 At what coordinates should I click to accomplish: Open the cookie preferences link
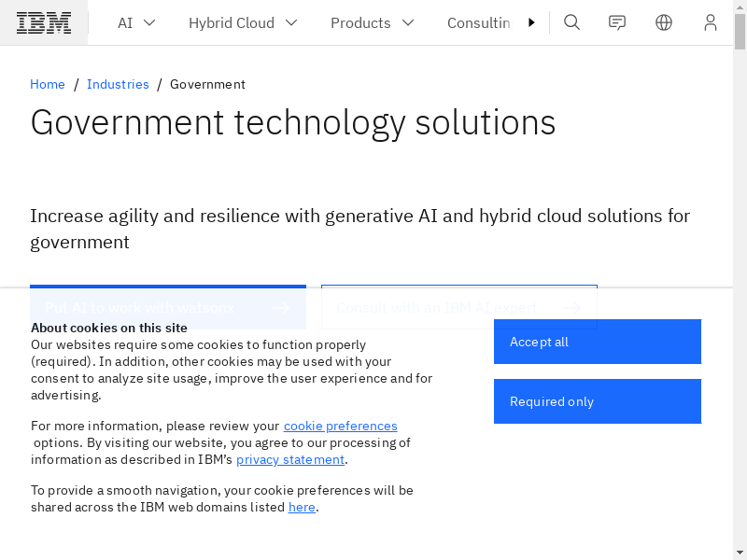(x=340, y=426)
